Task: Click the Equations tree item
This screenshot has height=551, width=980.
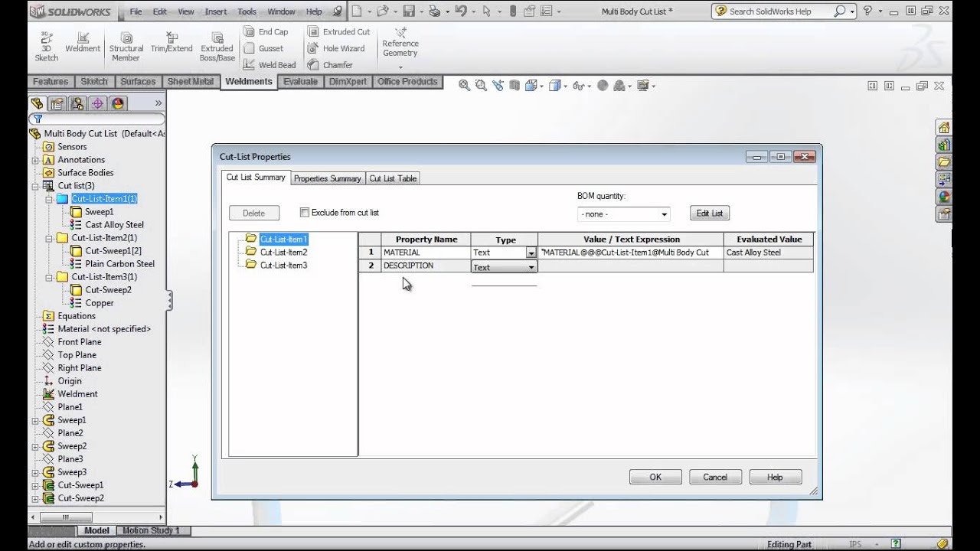Action: pyautogui.click(x=77, y=316)
